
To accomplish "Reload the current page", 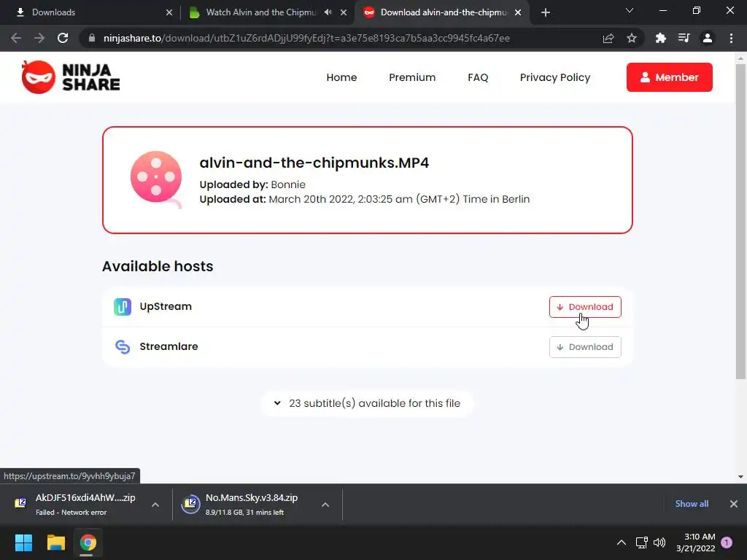I will point(63,38).
